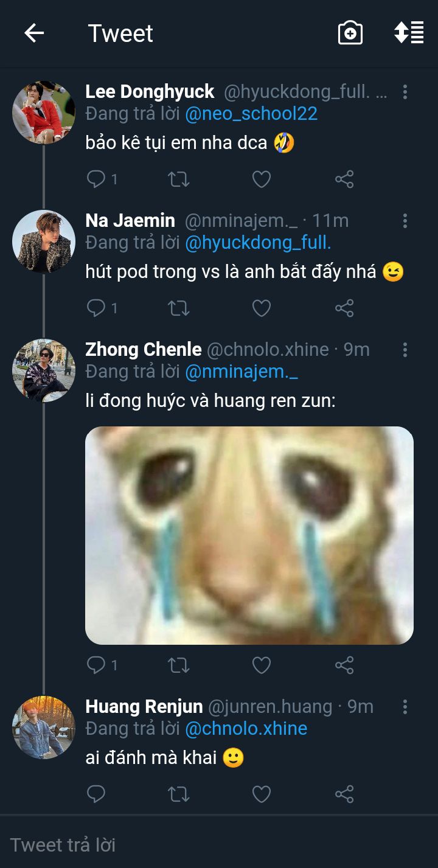The height and width of the screenshot is (868, 438).
Task: Share Zhong Chenle's tweet
Action: (x=344, y=665)
